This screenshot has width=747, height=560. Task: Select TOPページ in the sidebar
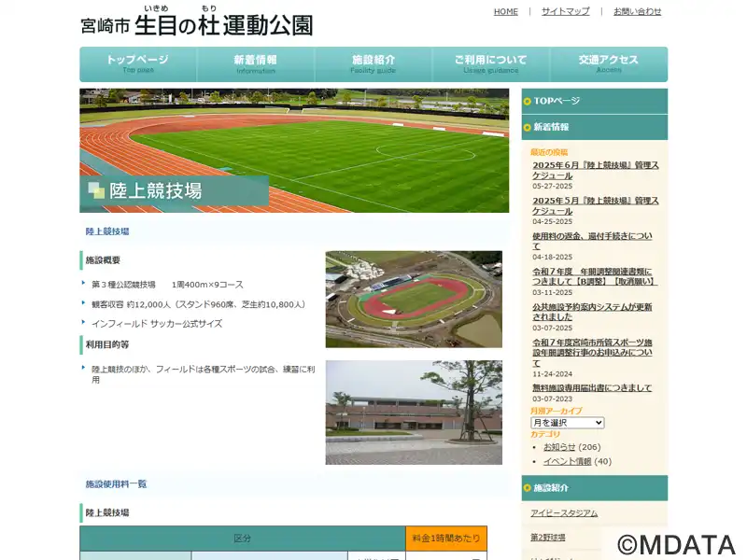595,101
